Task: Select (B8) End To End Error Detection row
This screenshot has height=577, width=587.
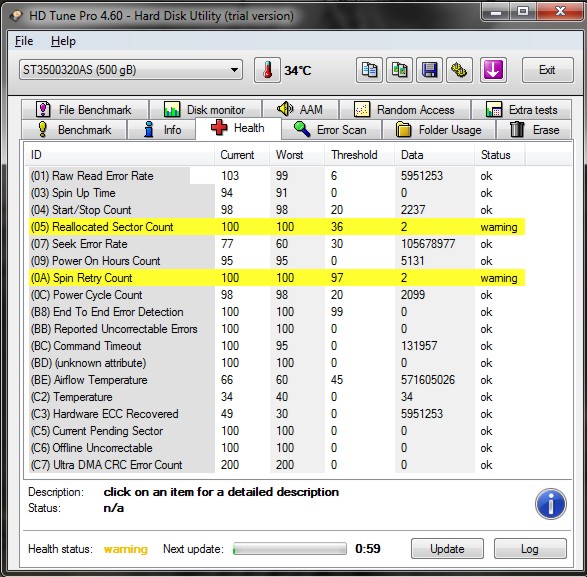Action: [277, 312]
